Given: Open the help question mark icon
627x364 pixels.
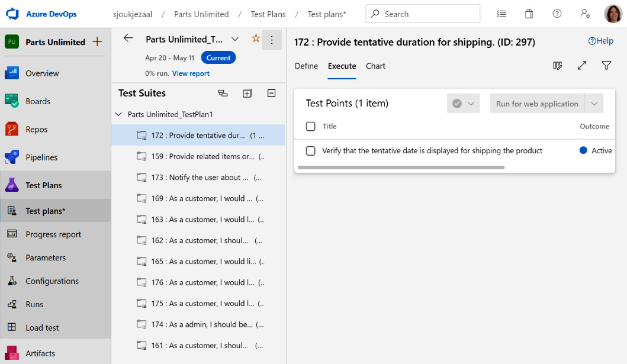Looking at the screenshot, I should pyautogui.click(x=557, y=13).
